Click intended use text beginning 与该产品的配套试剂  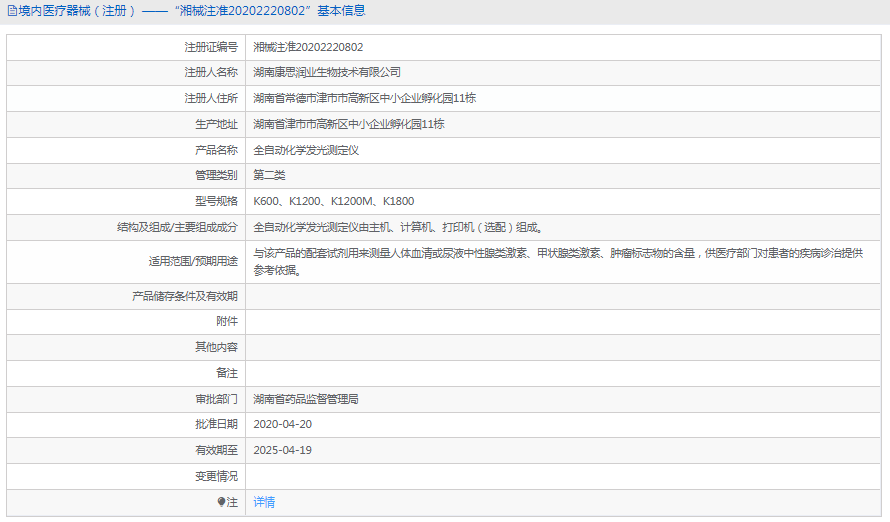tap(558, 262)
